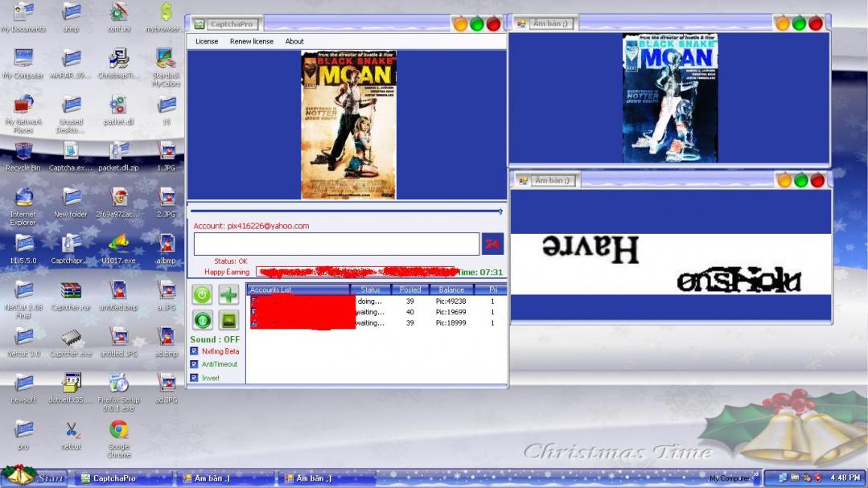868x488 pixels.
Task: Toggle the Invert checkbox
Action: point(195,378)
